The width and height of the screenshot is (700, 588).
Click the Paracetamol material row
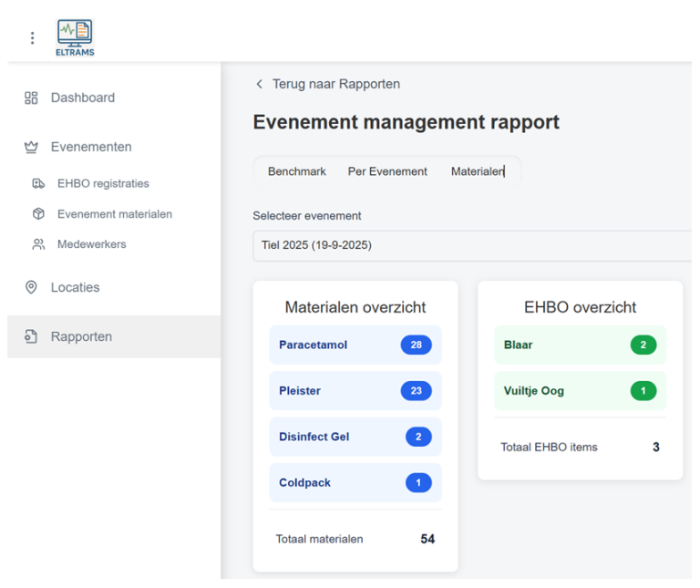[355, 345]
